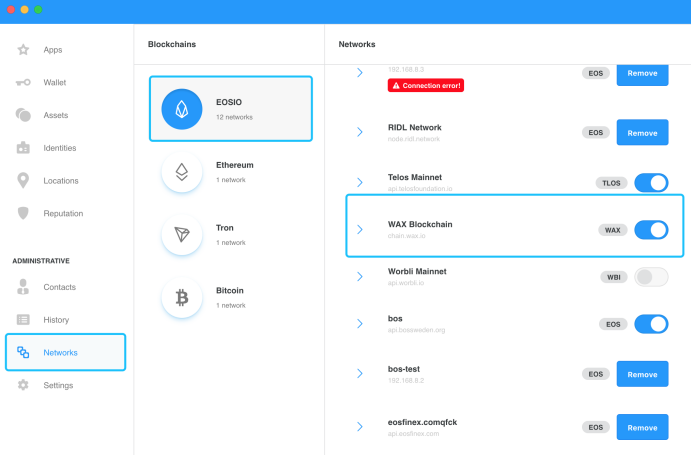
Task: Expand the WAX Blockchain chevron
Action: point(360,229)
